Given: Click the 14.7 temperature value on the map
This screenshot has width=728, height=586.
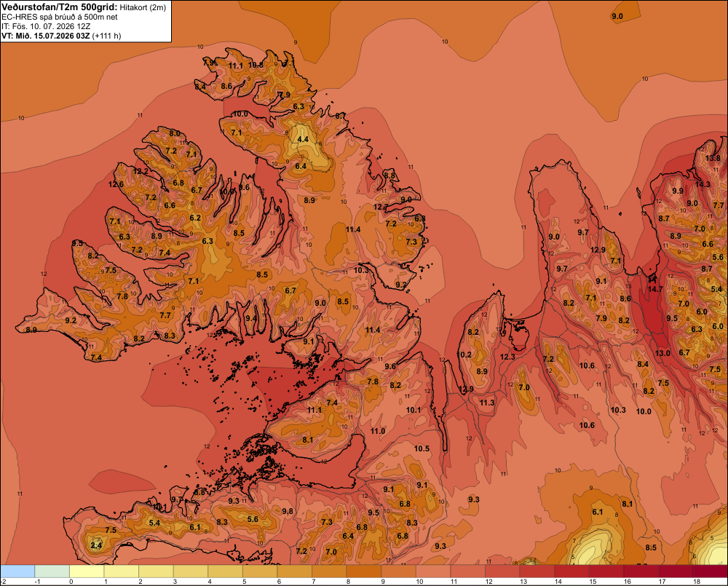Looking at the screenshot, I should (655, 289).
